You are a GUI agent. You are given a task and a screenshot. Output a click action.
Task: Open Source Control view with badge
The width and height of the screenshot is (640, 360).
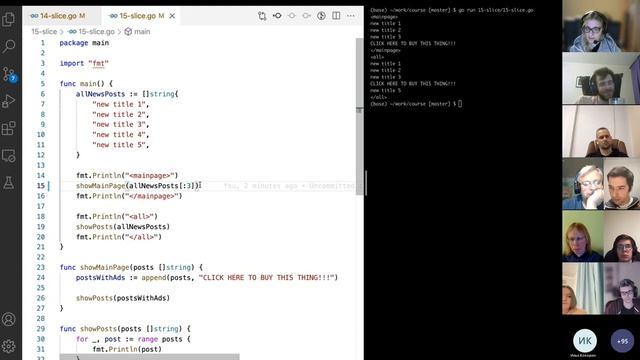[9, 74]
